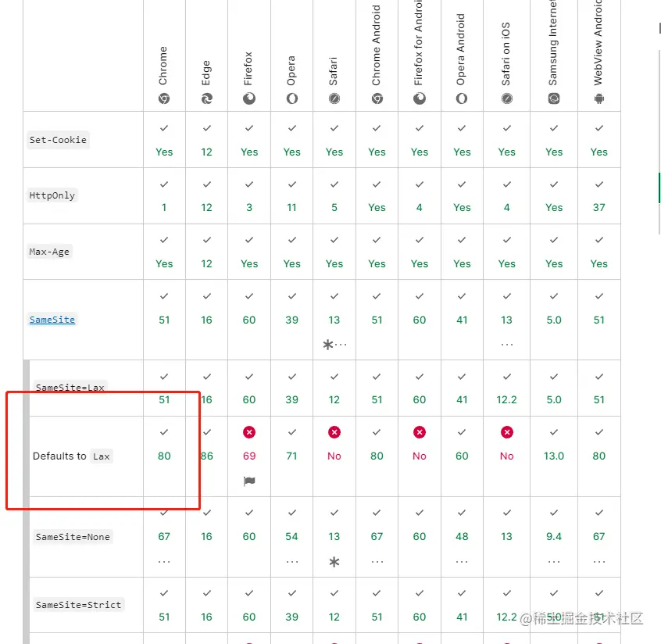
Task: Click the WebView Android robot icon
Action: coord(598,99)
